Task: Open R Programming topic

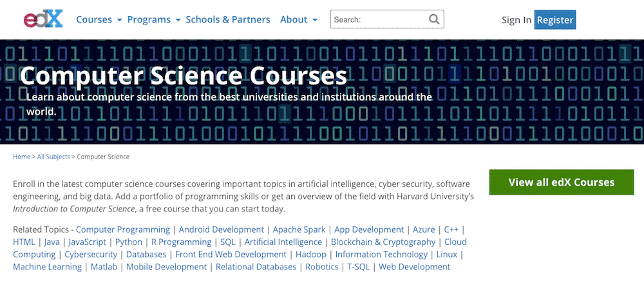Action: coord(181,242)
